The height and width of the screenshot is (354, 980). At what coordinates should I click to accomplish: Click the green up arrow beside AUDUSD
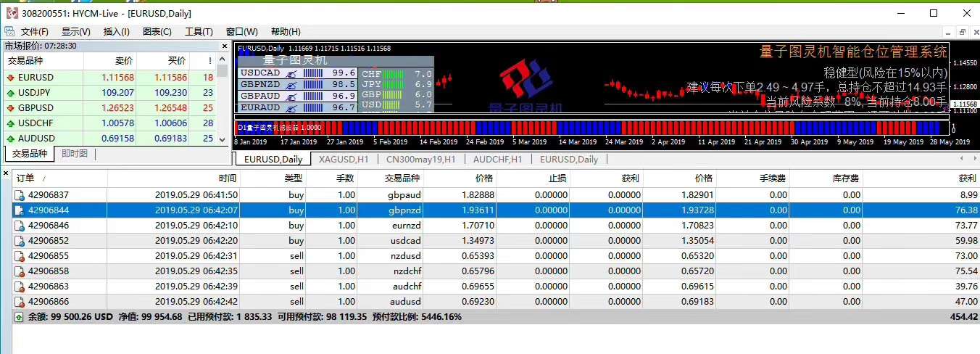[x=10, y=139]
